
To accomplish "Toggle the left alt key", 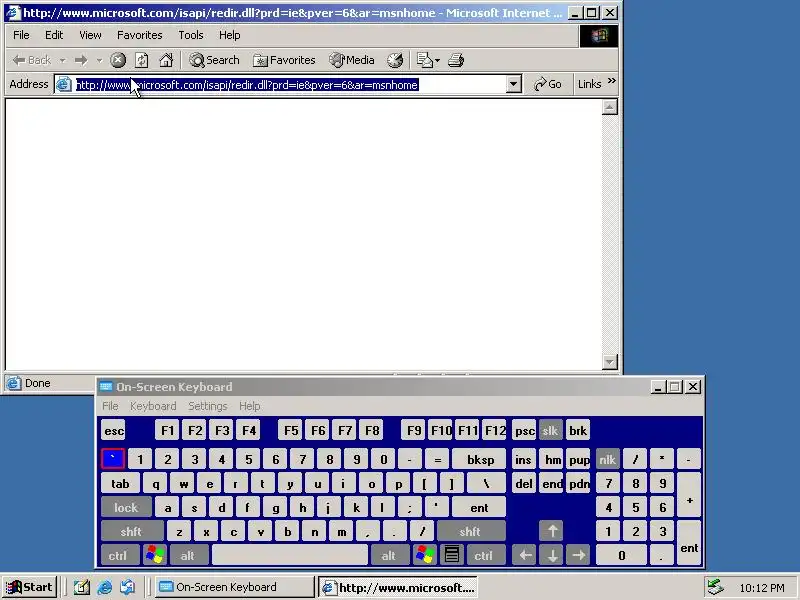I will 188,555.
